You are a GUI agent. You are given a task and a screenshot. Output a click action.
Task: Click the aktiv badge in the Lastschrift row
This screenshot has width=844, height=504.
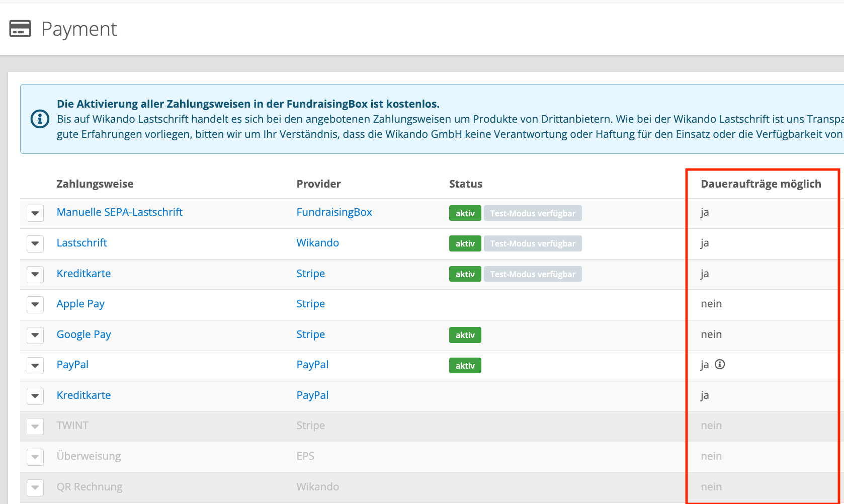point(465,243)
